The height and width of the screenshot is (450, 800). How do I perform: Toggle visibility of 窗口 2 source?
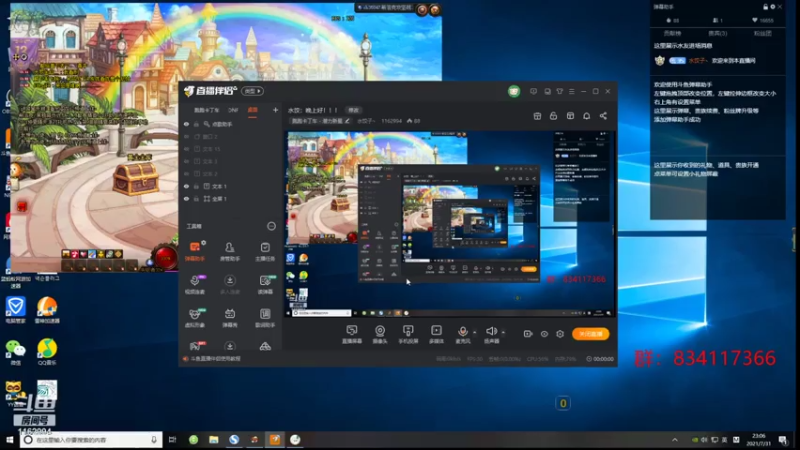[x=186, y=137]
